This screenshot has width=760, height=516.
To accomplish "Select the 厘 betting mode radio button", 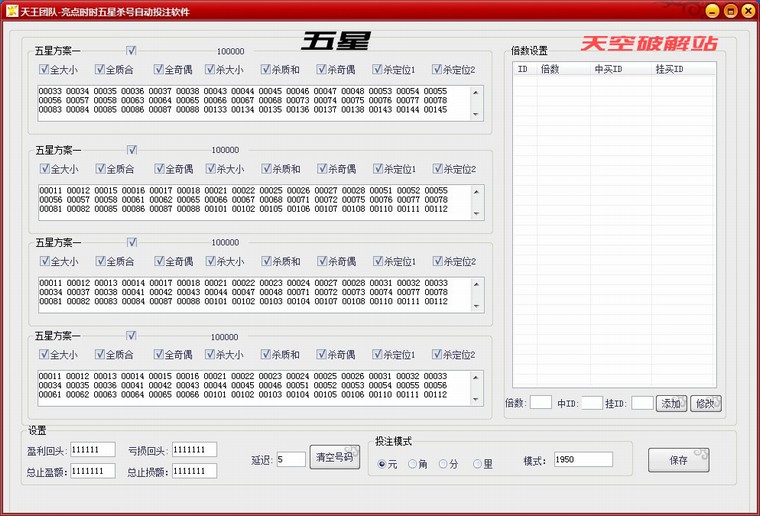I will click(x=477, y=464).
